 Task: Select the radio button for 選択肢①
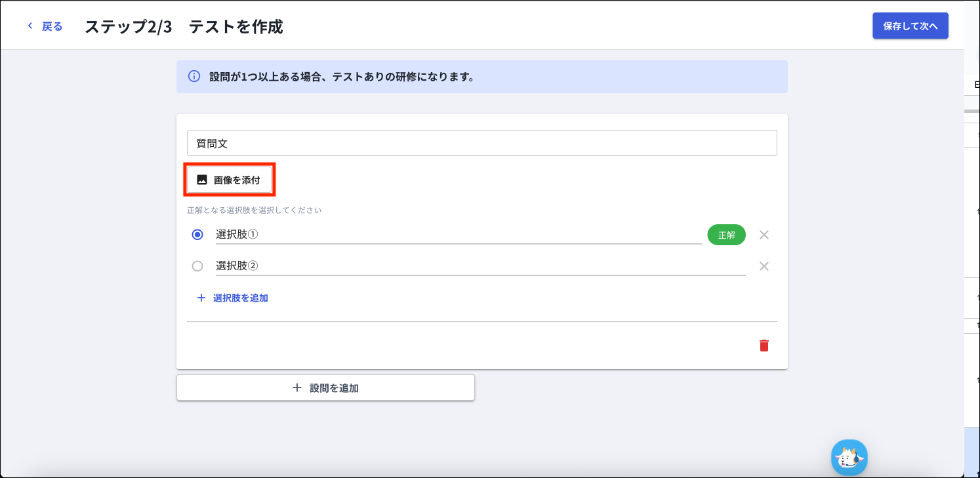197,235
